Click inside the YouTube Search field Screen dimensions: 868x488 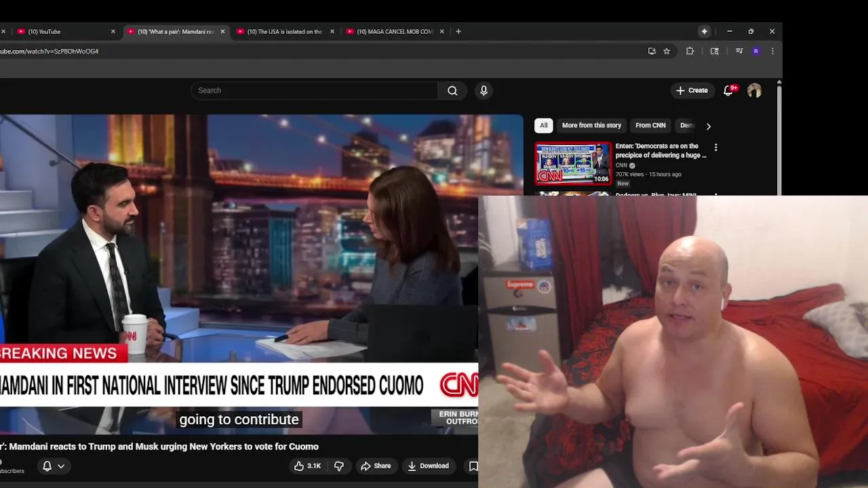[x=314, y=91]
